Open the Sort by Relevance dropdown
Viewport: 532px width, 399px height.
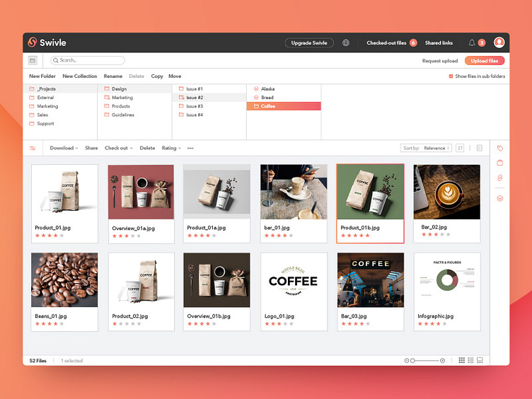click(x=426, y=148)
